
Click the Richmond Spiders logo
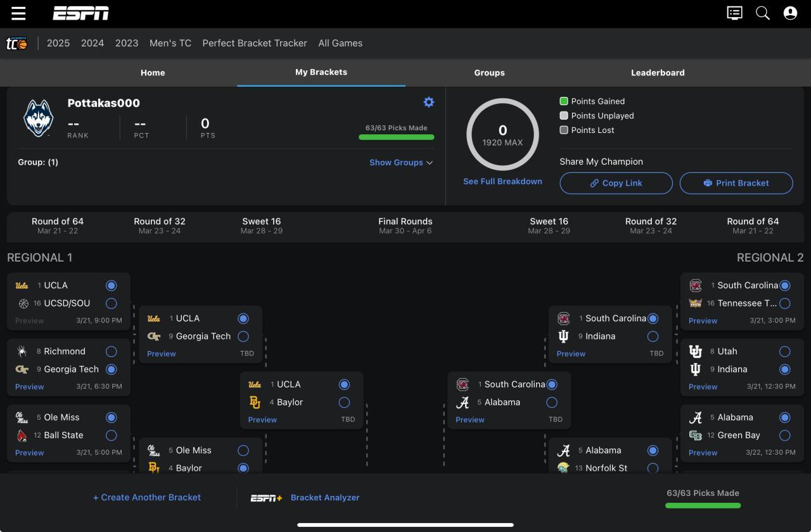(22, 351)
